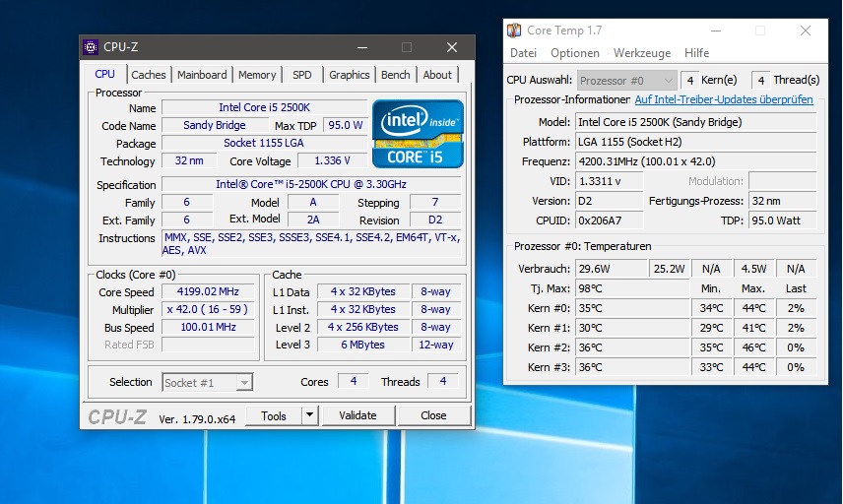Select the CPU tab in CPU-Z
The width and height of the screenshot is (843, 504).
pyautogui.click(x=104, y=74)
